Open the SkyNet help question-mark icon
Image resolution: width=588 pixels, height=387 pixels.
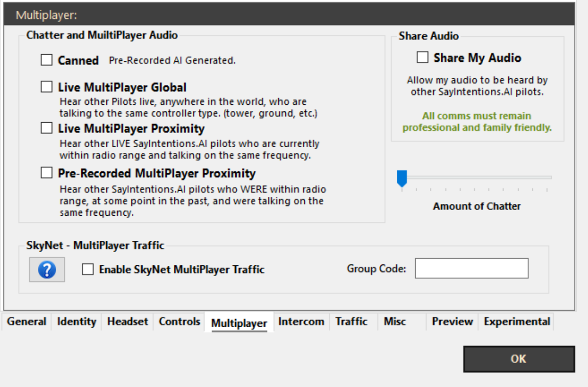point(47,269)
